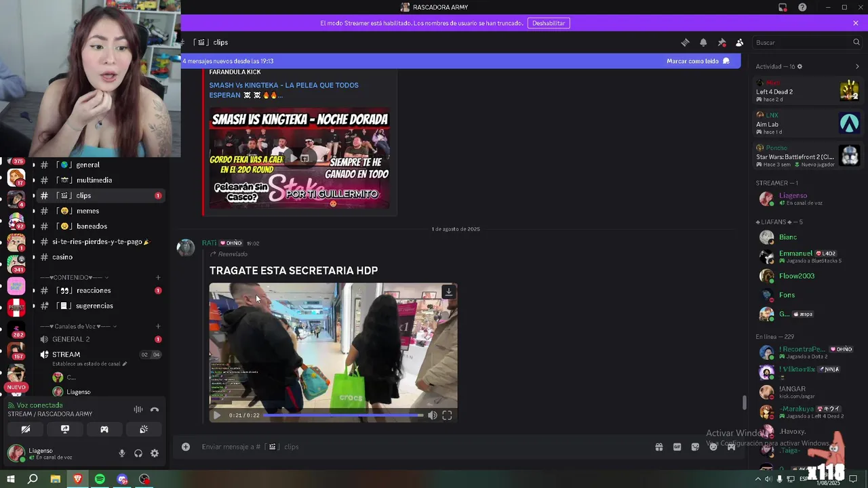Image resolution: width=868 pixels, height=488 pixels.
Task: Click the TRAGATE ESTA SECRETARIA HDP title
Action: pyautogui.click(x=294, y=270)
